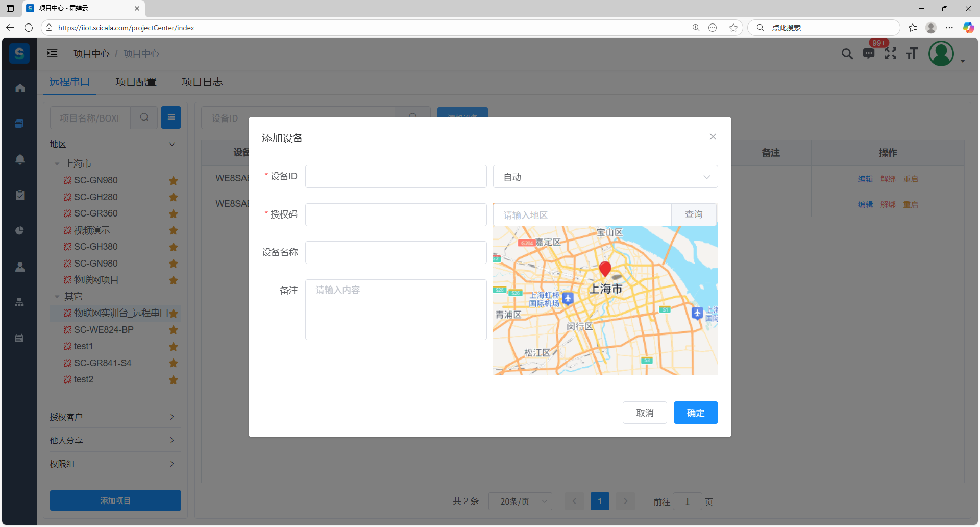980x527 pixels.
Task: Click the 设备ID input field in dialog
Action: coord(396,177)
